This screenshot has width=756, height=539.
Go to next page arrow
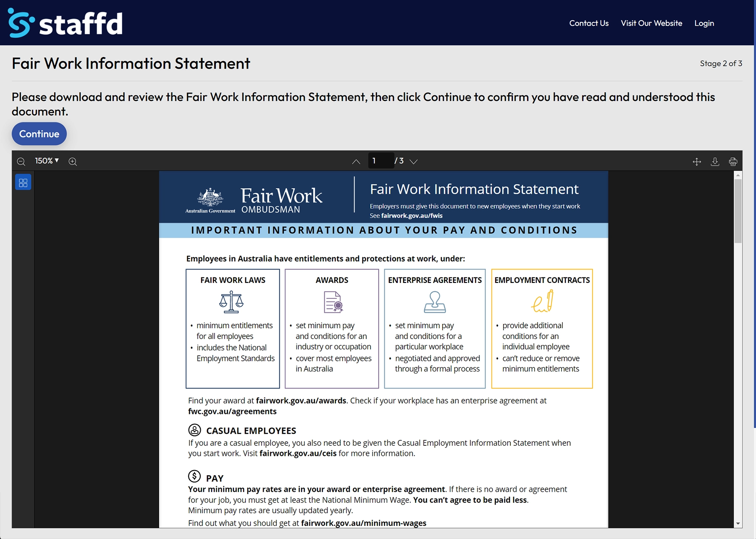point(414,161)
